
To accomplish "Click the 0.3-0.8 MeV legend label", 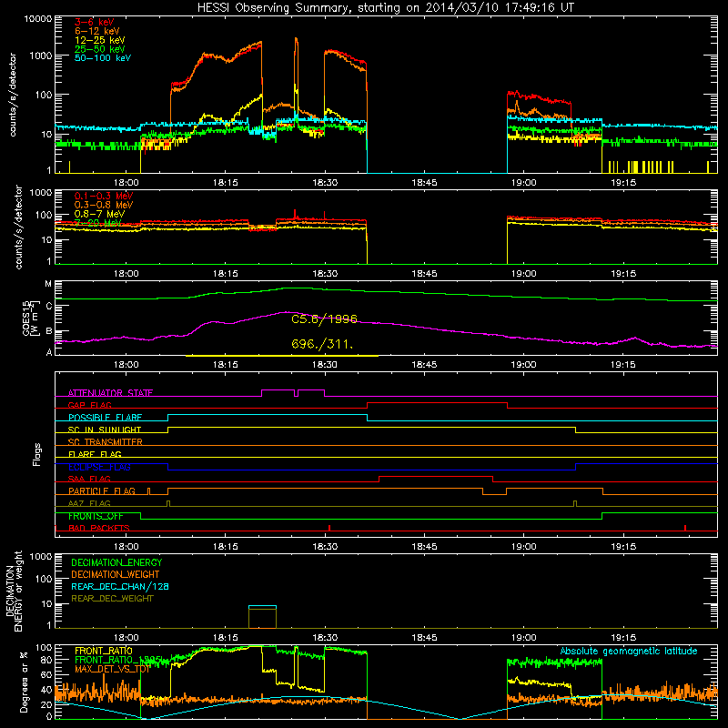I will coord(104,205).
